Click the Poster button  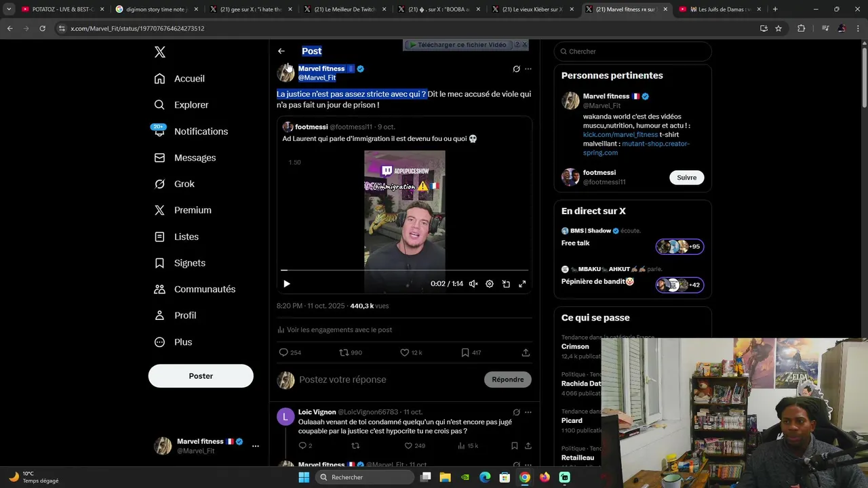pyautogui.click(x=201, y=376)
